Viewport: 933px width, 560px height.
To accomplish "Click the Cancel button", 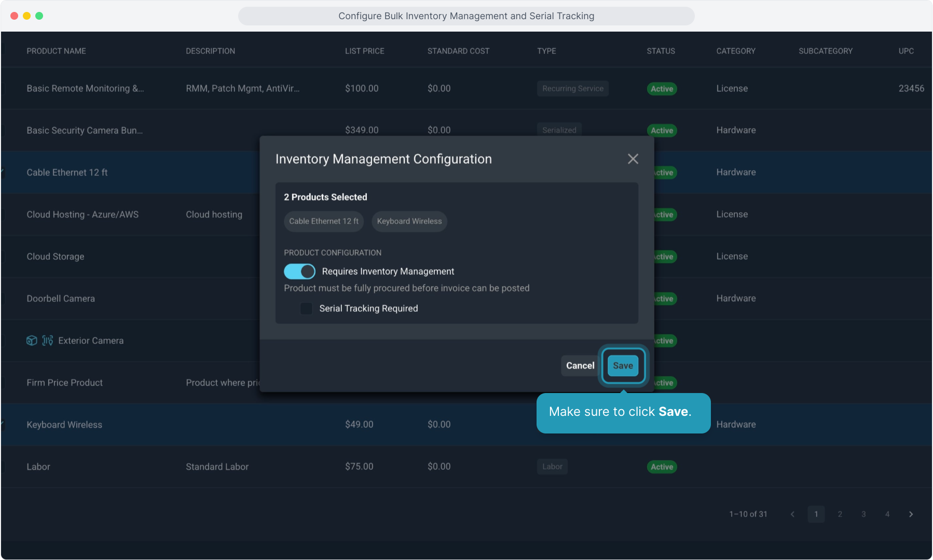I will 580,366.
